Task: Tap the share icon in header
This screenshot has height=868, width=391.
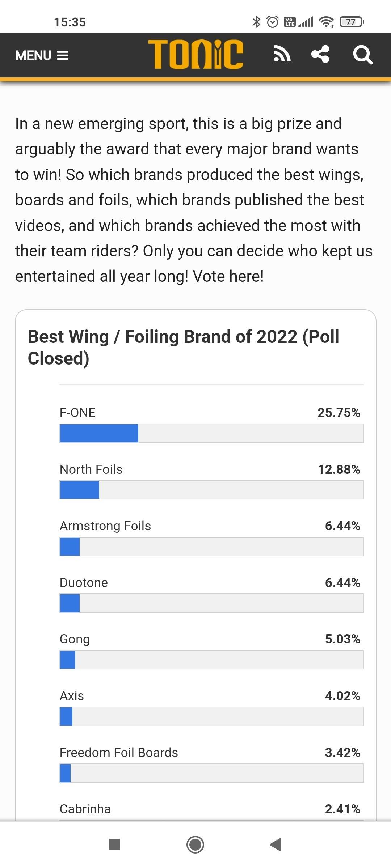Action: pos(320,55)
